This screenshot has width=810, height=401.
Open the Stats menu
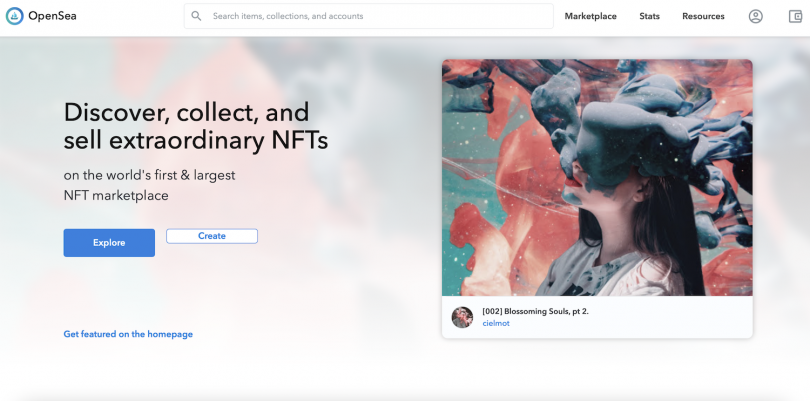point(649,16)
